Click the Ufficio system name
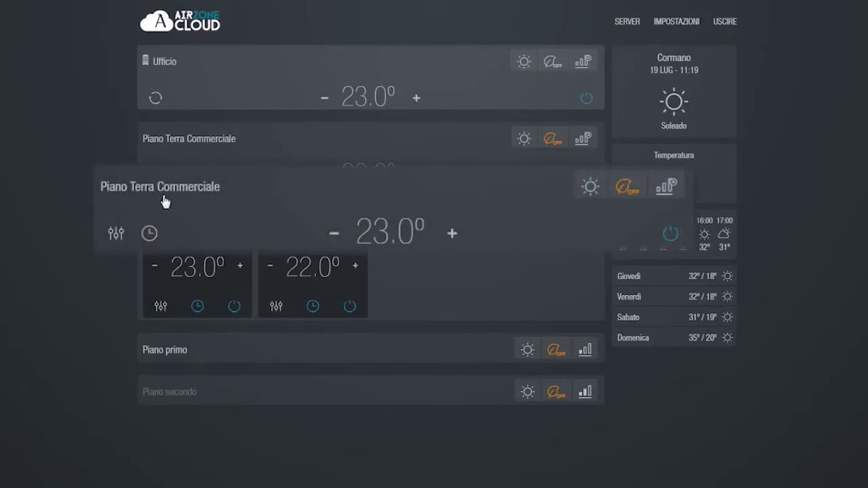The width and height of the screenshot is (868, 488). pos(164,62)
